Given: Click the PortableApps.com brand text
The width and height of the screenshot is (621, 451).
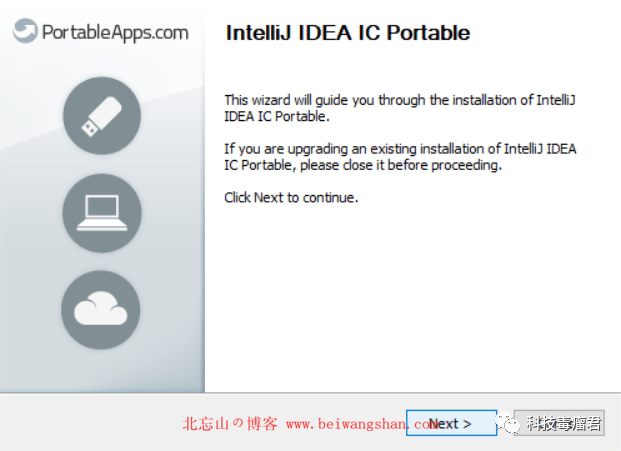Looking at the screenshot, I should click(x=115, y=32).
